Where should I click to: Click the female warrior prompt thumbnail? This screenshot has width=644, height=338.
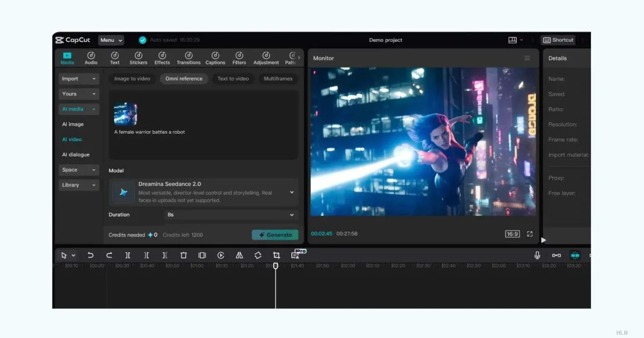pos(125,113)
